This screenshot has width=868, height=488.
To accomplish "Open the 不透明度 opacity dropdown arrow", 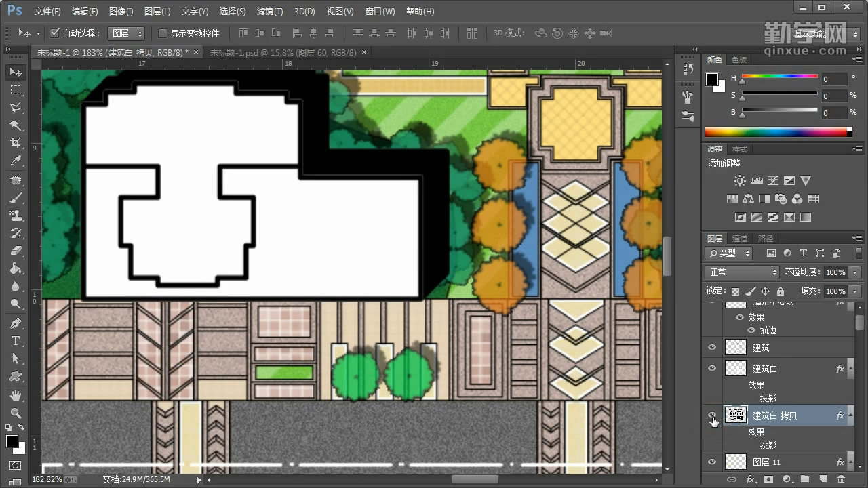I will [854, 272].
